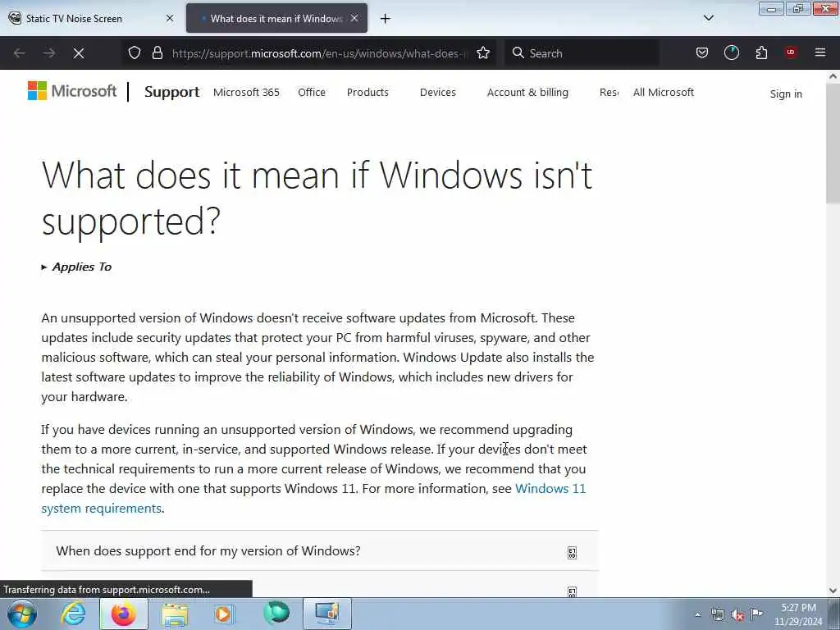Expand 'When does support end for my version'
Screen dimensions: 840x630
(x=319, y=550)
